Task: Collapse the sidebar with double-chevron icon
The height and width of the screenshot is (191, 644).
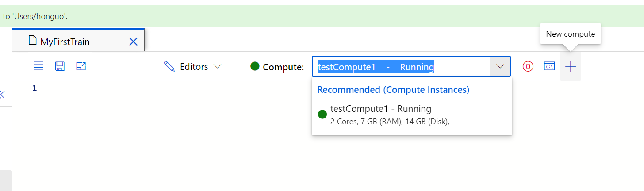Action: [x=2, y=94]
